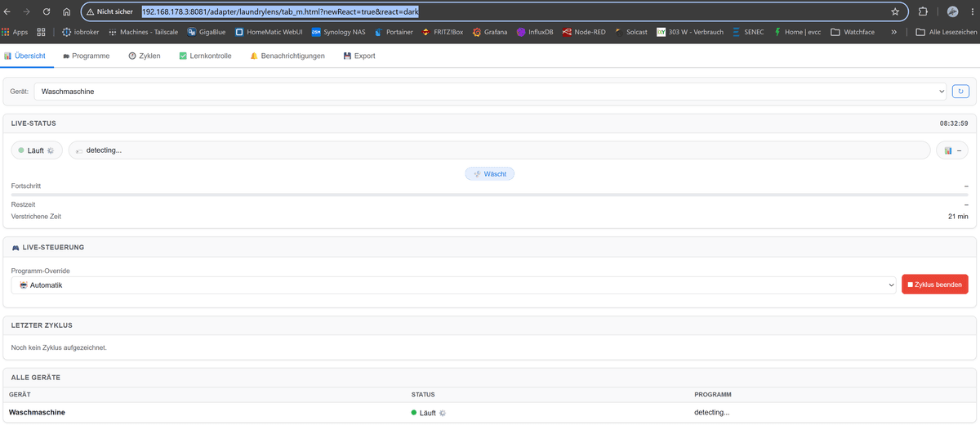Click the red Zyklus beenden button

[x=935, y=284]
